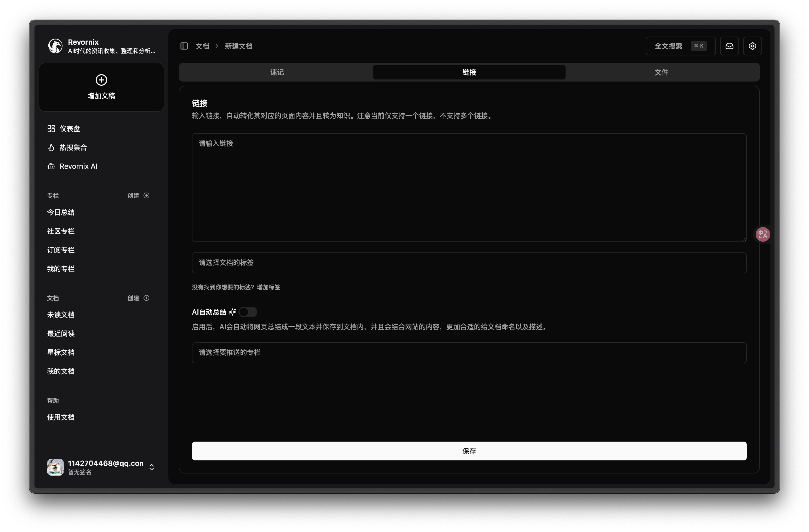Viewport: 809px width, 532px height.
Task: Click the 文档 breadcrumb link
Action: pos(202,46)
